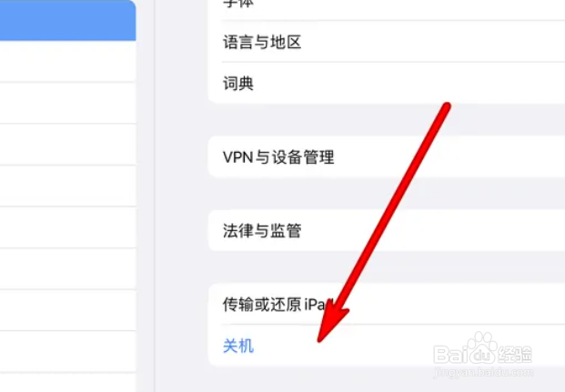Click the divider between sidebar and detail pane
Viewport: 565px width, 392px height.
[155, 196]
